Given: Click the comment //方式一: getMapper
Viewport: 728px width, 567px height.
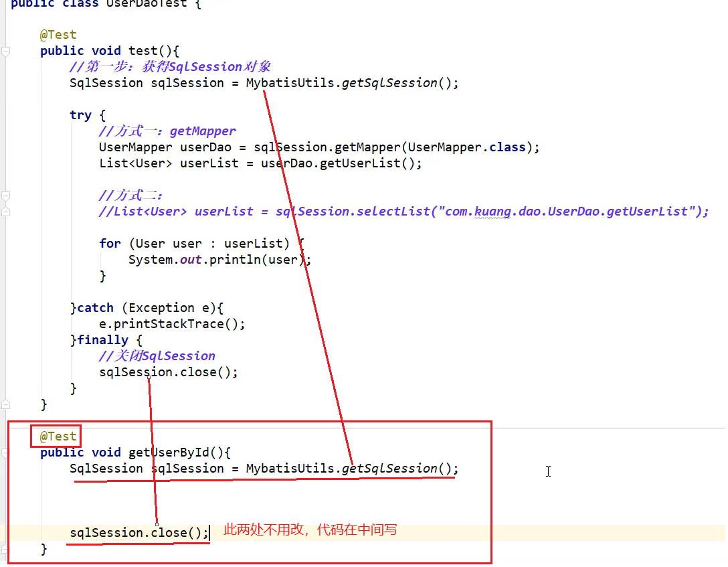Looking at the screenshot, I should pyautogui.click(x=167, y=131).
